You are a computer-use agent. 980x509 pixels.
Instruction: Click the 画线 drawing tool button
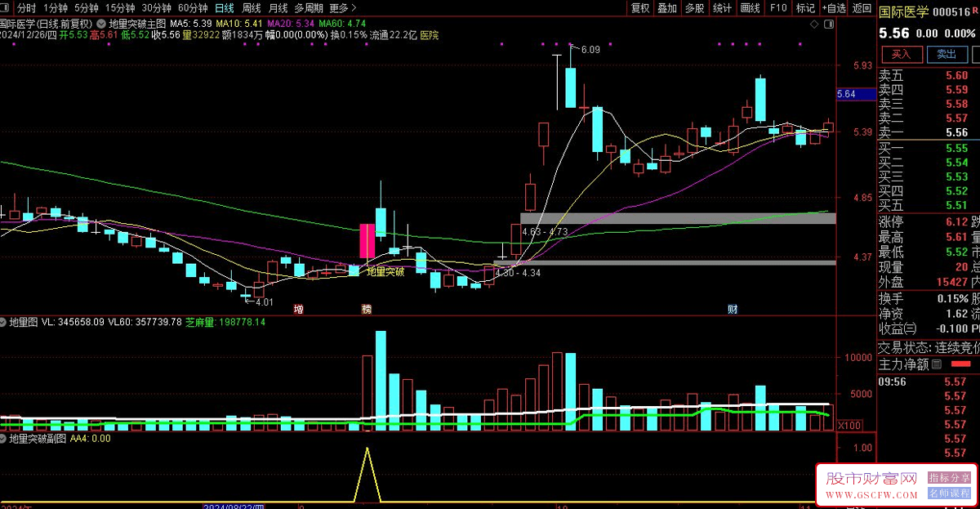(750, 8)
